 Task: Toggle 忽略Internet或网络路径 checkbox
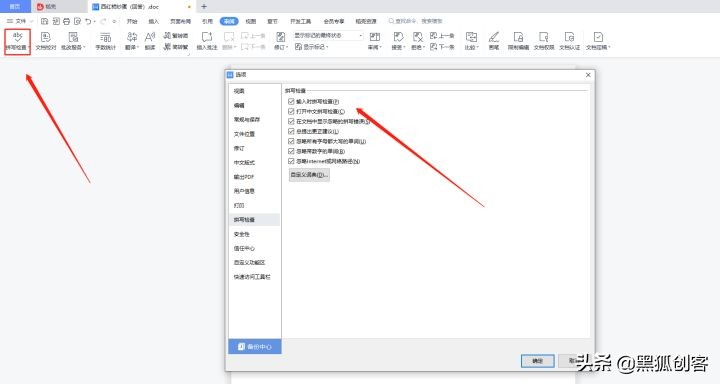[291, 161]
